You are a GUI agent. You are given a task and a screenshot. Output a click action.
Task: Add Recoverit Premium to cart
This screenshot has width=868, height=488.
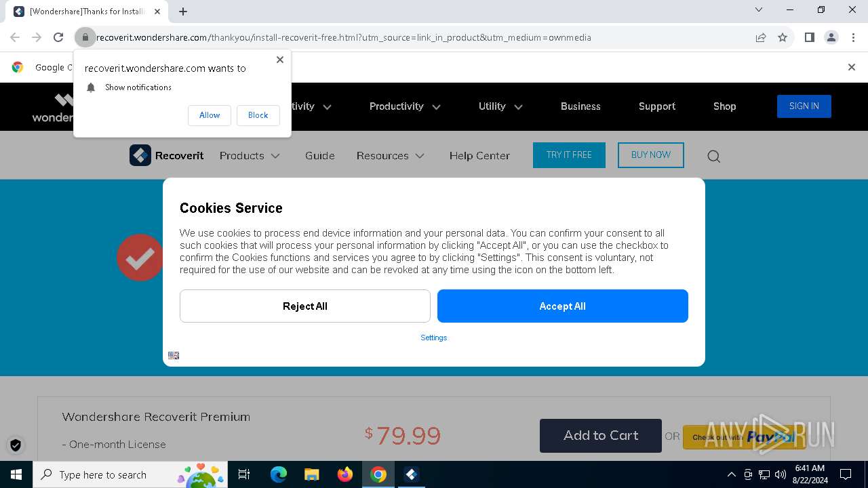click(x=601, y=436)
